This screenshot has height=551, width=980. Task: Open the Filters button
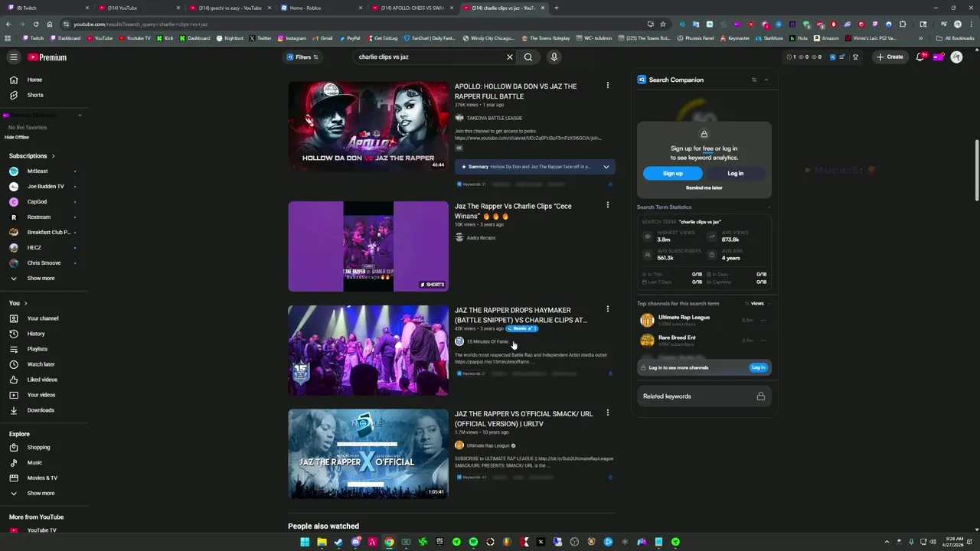coord(302,57)
